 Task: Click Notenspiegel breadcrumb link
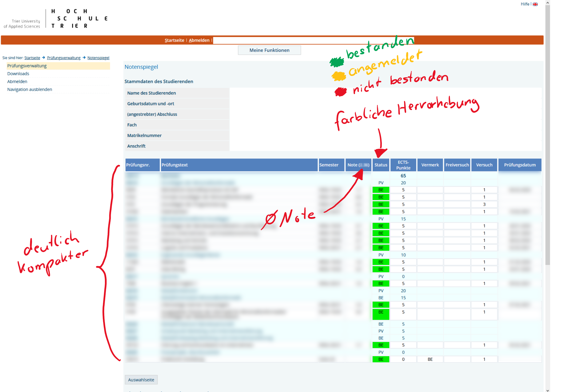[98, 58]
